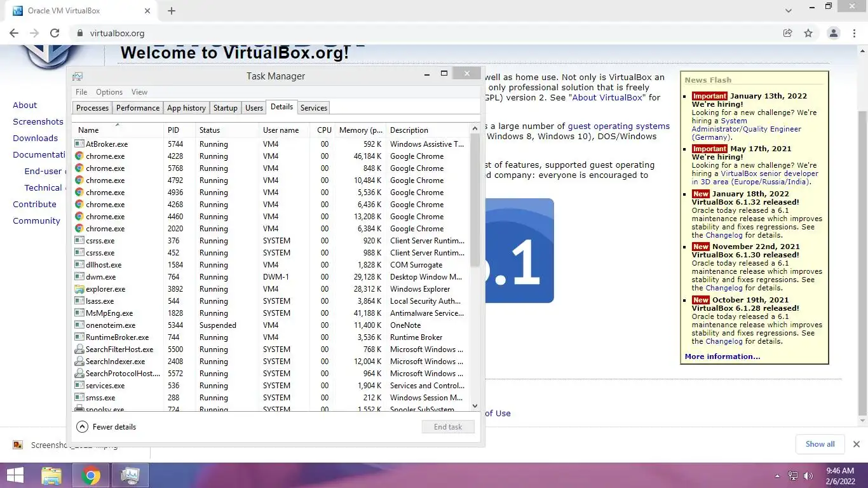
Task: Click the csrss.exe icon with PID 376
Action: point(79,241)
